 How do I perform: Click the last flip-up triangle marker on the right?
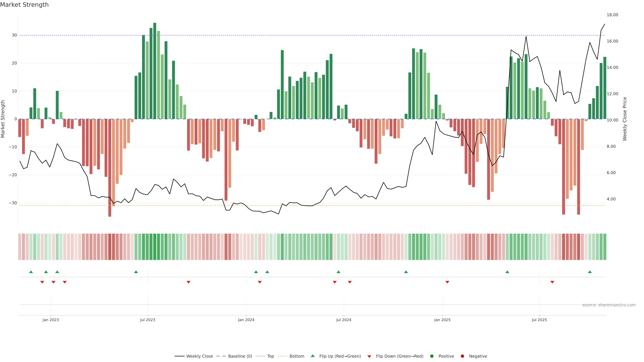tap(590, 272)
